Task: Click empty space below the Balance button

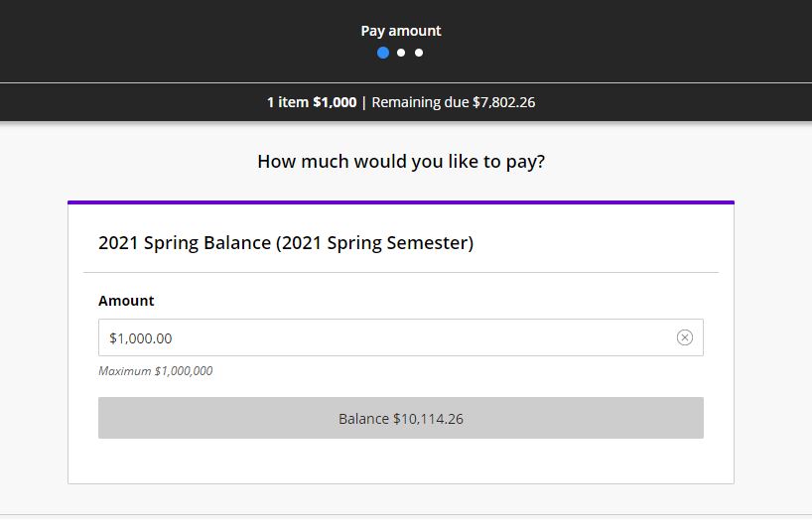Action: (401, 461)
